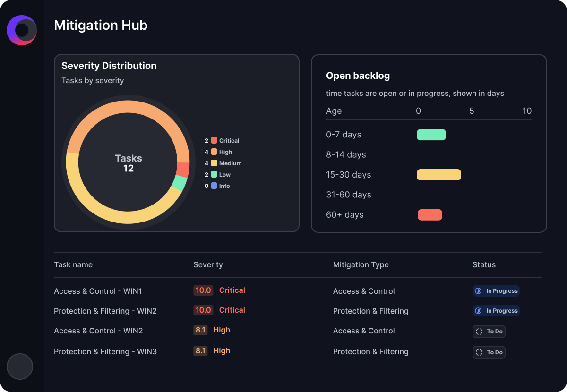Click the Info blue legend swatch
The height and width of the screenshot is (392, 567).
pyautogui.click(x=214, y=186)
